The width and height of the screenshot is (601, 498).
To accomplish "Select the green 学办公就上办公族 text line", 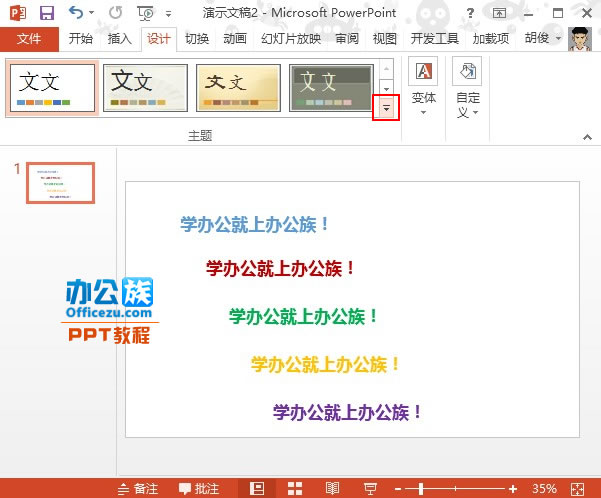I will 303,316.
